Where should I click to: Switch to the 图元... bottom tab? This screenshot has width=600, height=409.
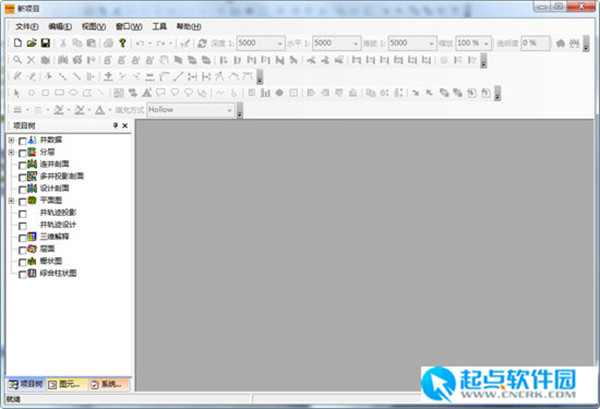pyautogui.click(x=67, y=384)
